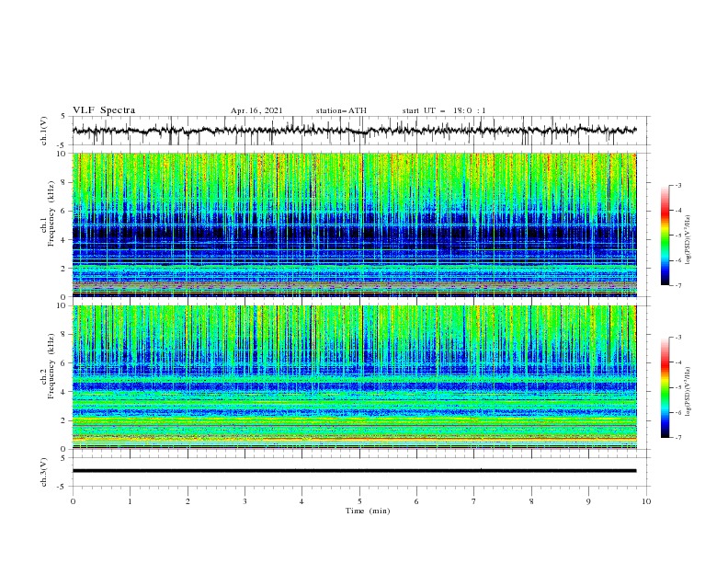The image size is (728, 563).
Task: Click the "ch.1(V)" waveform axis label
Action: tap(44, 131)
